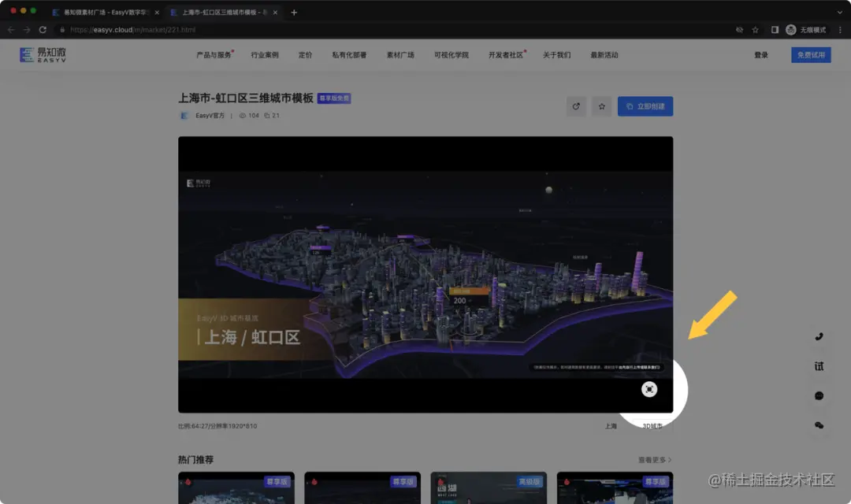The image size is (851, 504).
Task: Open 最新活动 in navigation
Action: click(x=604, y=55)
